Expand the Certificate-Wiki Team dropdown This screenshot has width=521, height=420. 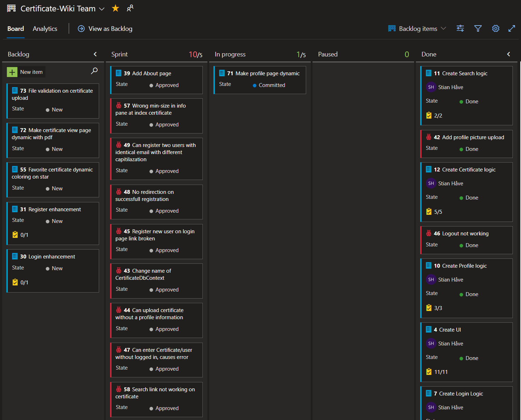click(x=102, y=9)
